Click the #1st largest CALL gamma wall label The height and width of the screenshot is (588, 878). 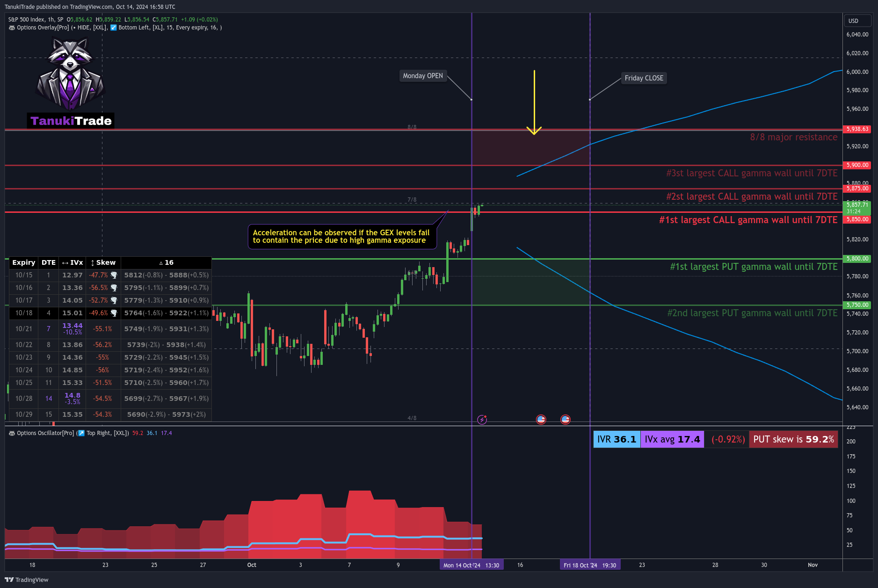[x=748, y=220]
